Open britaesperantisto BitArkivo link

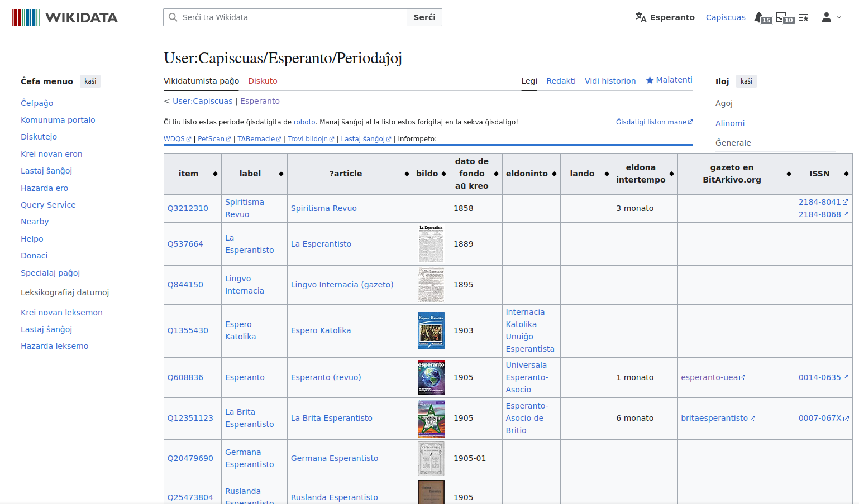[718, 418]
